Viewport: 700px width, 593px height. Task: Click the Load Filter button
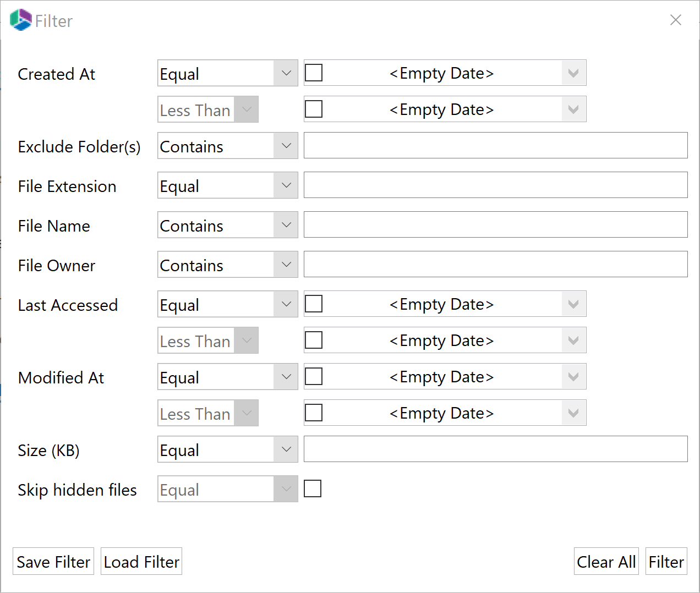point(141,562)
